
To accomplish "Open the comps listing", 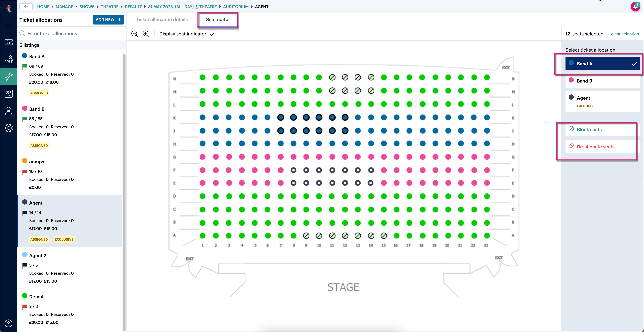I will [69, 174].
